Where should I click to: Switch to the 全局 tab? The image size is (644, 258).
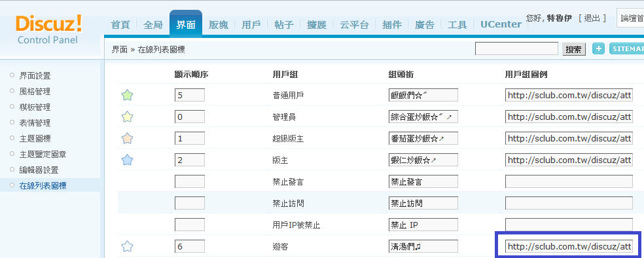click(x=152, y=25)
